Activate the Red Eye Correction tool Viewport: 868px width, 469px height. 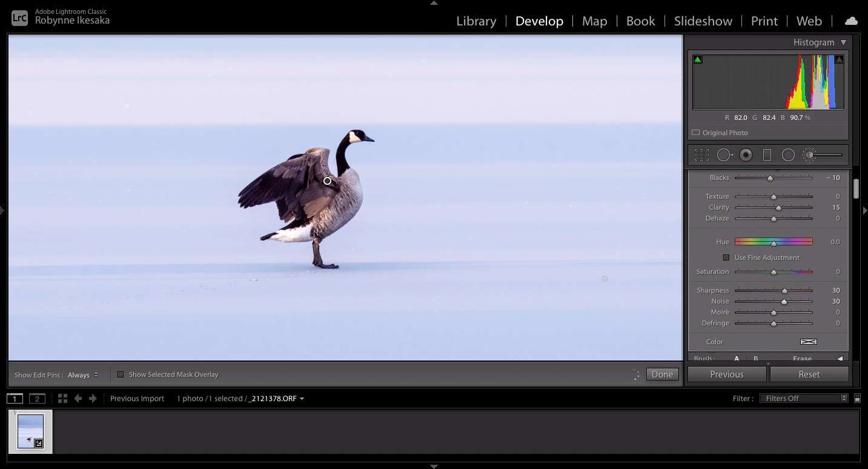pyautogui.click(x=746, y=155)
